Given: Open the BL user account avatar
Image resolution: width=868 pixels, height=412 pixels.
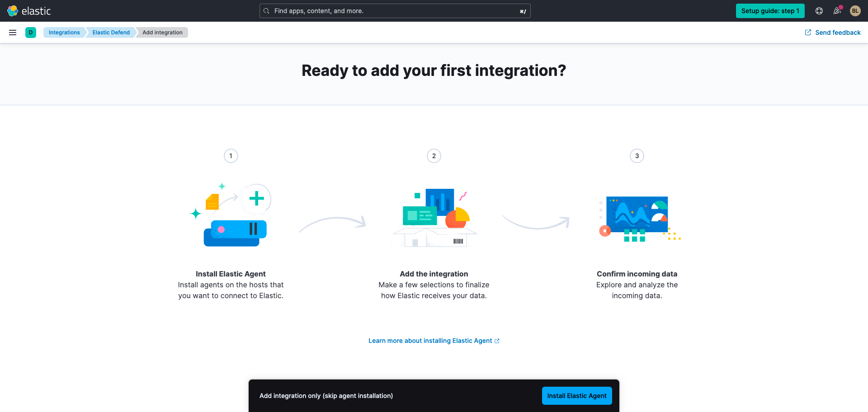Looking at the screenshot, I should point(855,11).
